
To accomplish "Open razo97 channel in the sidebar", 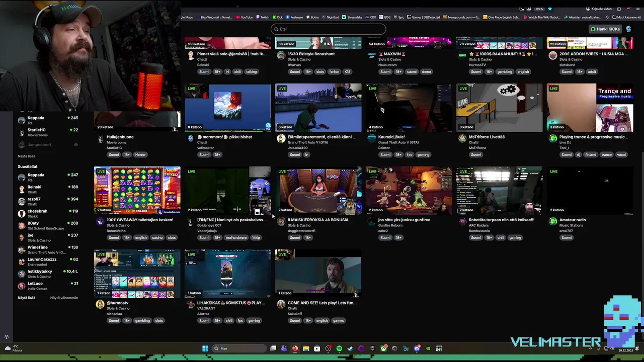I will click(48, 201).
